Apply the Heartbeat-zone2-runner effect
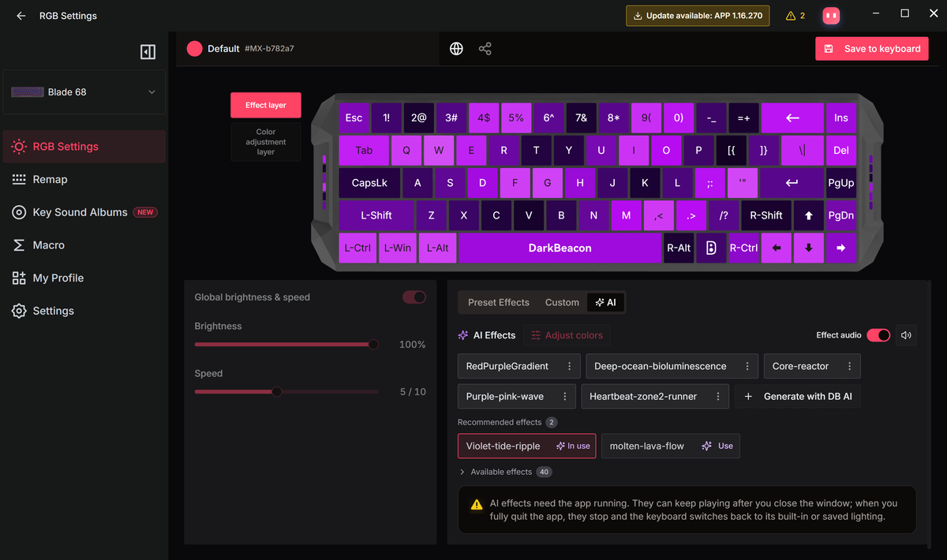 [x=643, y=397]
